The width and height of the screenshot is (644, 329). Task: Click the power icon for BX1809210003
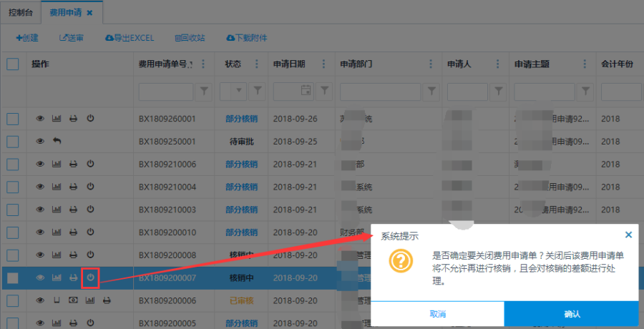point(90,210)
